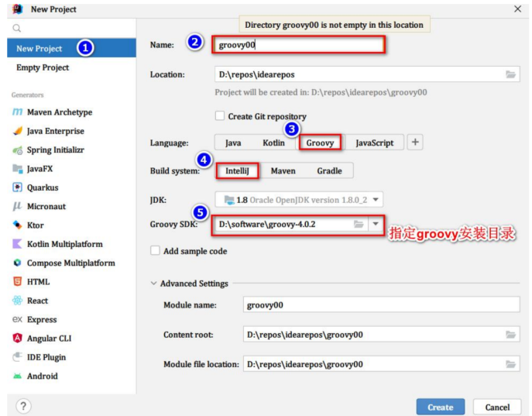Click the project Name field
The width and height of the screenshot is (532, 416).
click(298, 44)
